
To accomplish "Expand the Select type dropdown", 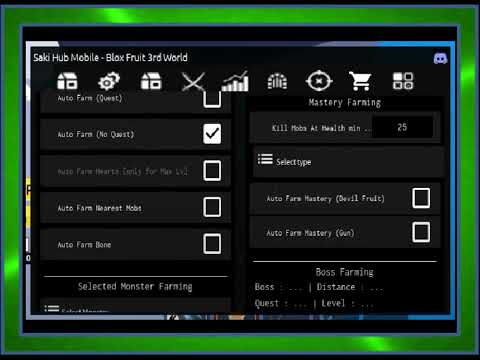I will [x=348, y=161].
